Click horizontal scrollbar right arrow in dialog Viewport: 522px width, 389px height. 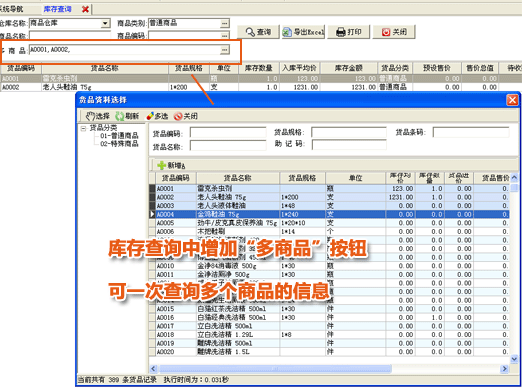pos(504,369)
